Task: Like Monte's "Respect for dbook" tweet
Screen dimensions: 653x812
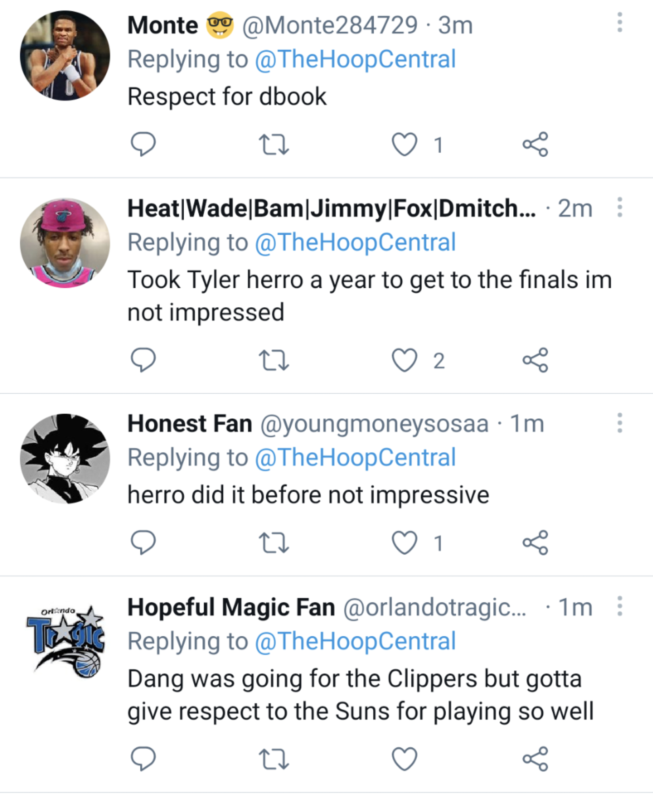Action: coord(404,144)
